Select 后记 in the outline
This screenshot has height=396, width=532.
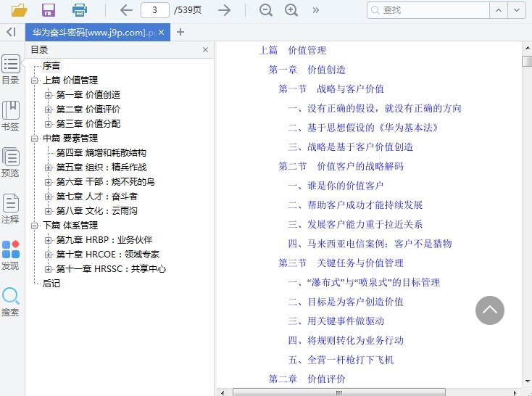point(51,284)
